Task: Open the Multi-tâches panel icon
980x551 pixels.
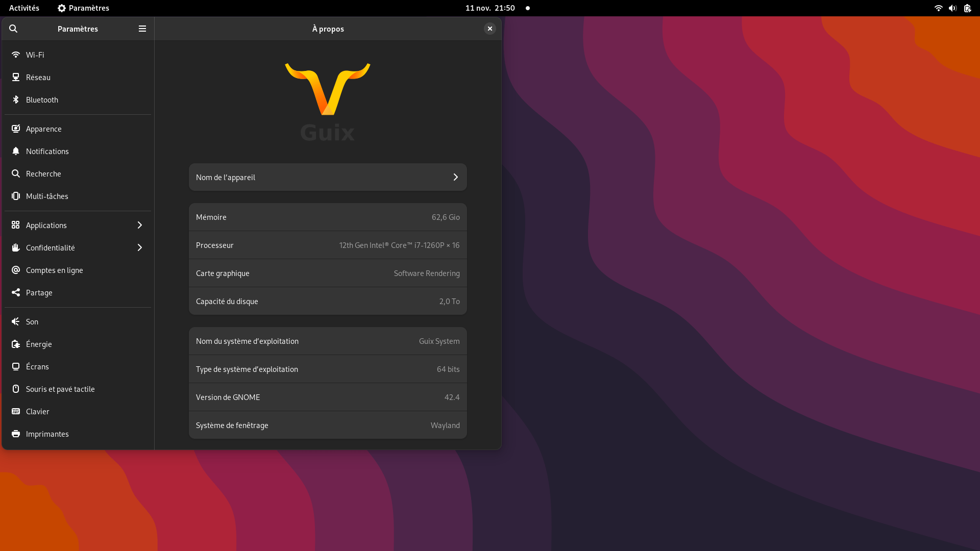Action: [16, 196]
